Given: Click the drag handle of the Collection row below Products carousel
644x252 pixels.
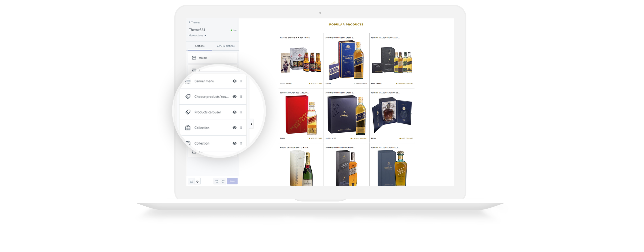Looking at the screenshot, I should coord(241,128).
